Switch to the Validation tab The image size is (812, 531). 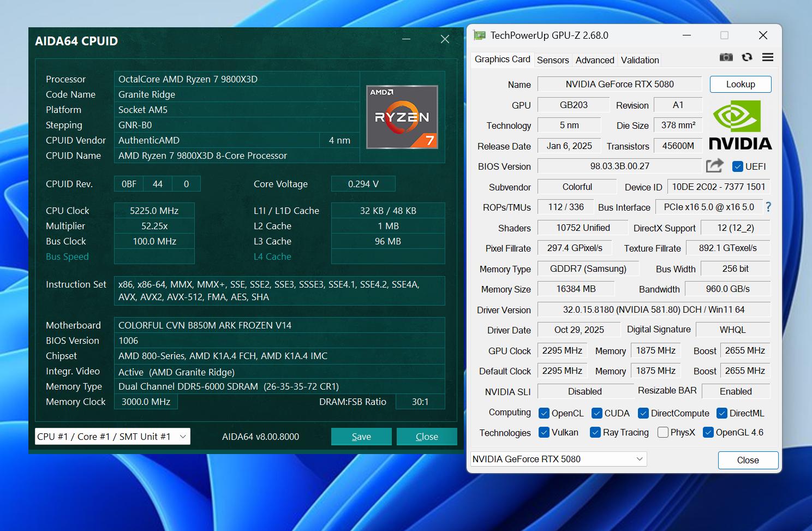point(639,60)
